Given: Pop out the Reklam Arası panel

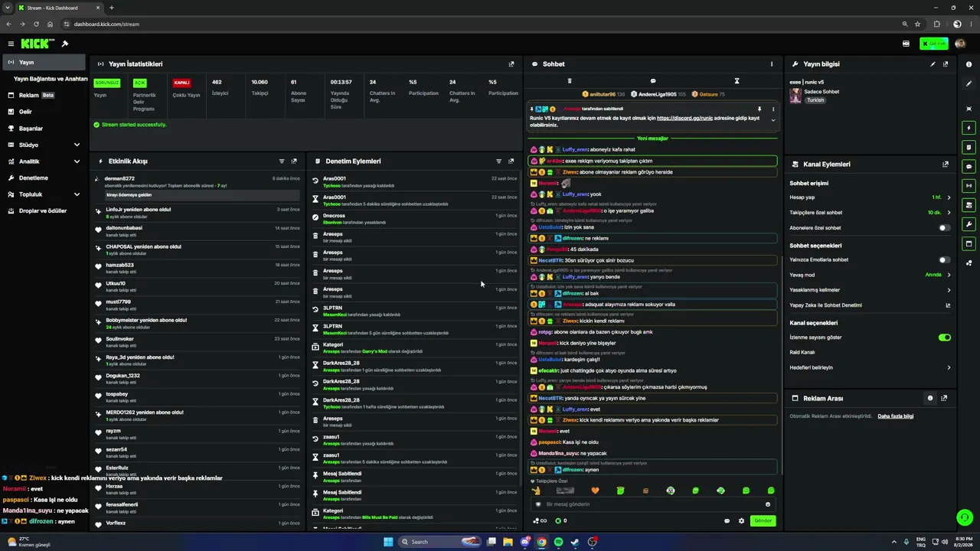Looking at the screenshot, I should [x=944, y=399].
